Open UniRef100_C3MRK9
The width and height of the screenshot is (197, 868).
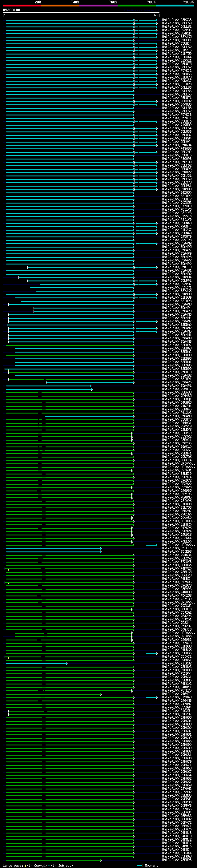click(177, 433)
